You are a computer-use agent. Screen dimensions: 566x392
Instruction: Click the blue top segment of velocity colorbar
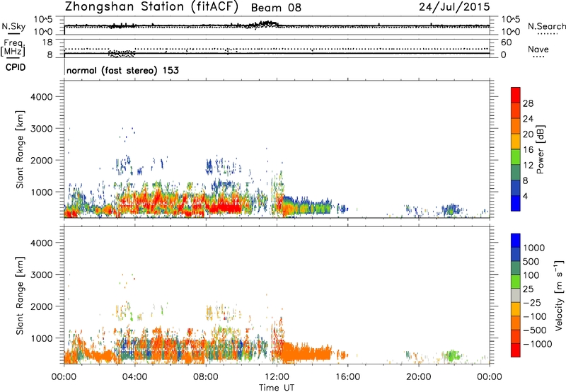[516, 241]
